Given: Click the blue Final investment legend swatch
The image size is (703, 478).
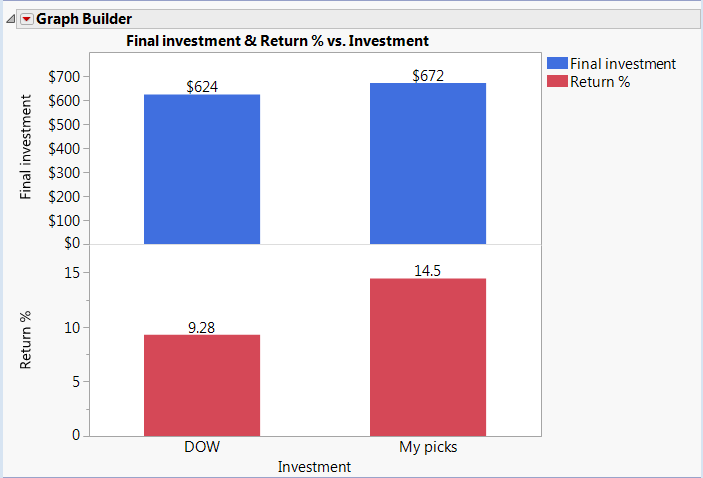Looking at the screenshot, I should tap(557, 63).
